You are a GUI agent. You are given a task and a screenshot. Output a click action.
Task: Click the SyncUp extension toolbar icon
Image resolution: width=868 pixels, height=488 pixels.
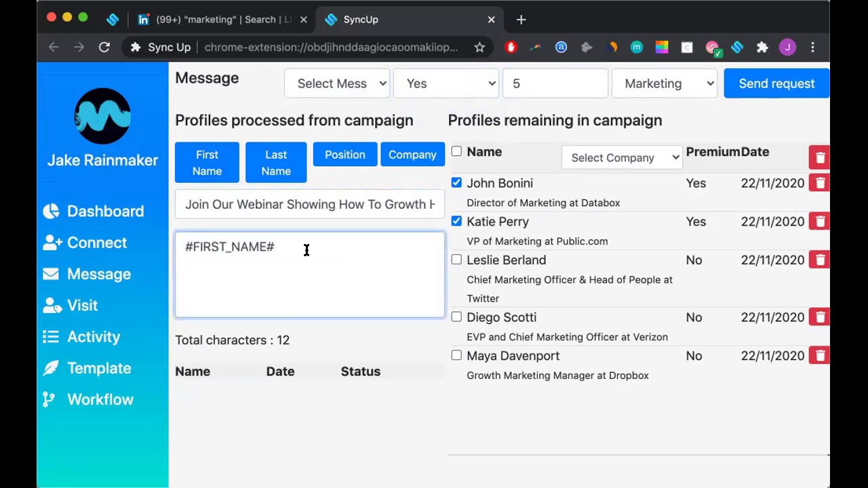coord(737,47)
